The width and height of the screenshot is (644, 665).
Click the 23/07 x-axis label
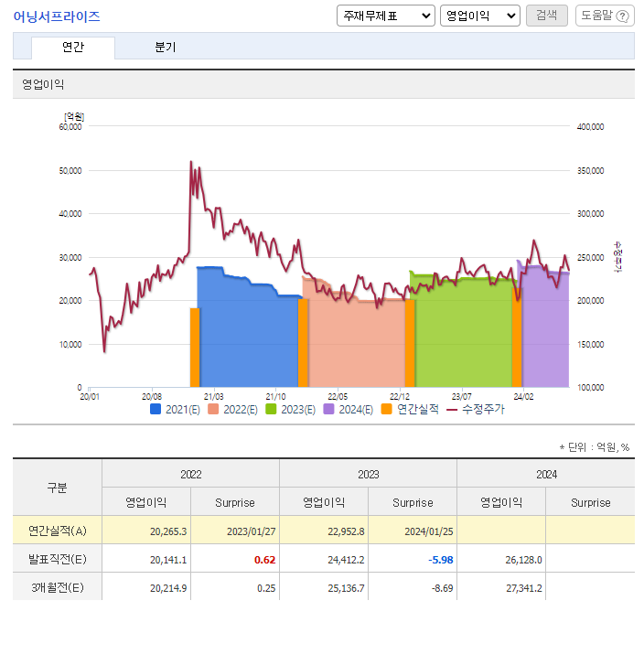point(462,397)
